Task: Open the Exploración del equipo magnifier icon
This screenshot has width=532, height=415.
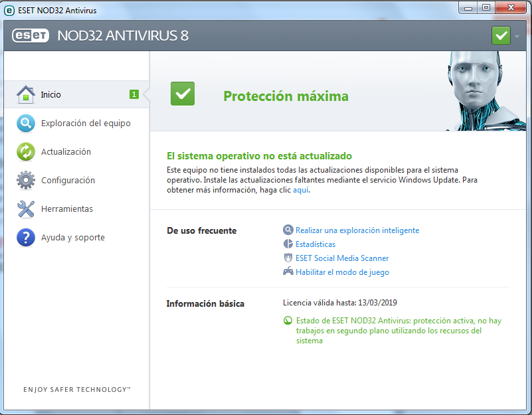Action: click(25, 122)
